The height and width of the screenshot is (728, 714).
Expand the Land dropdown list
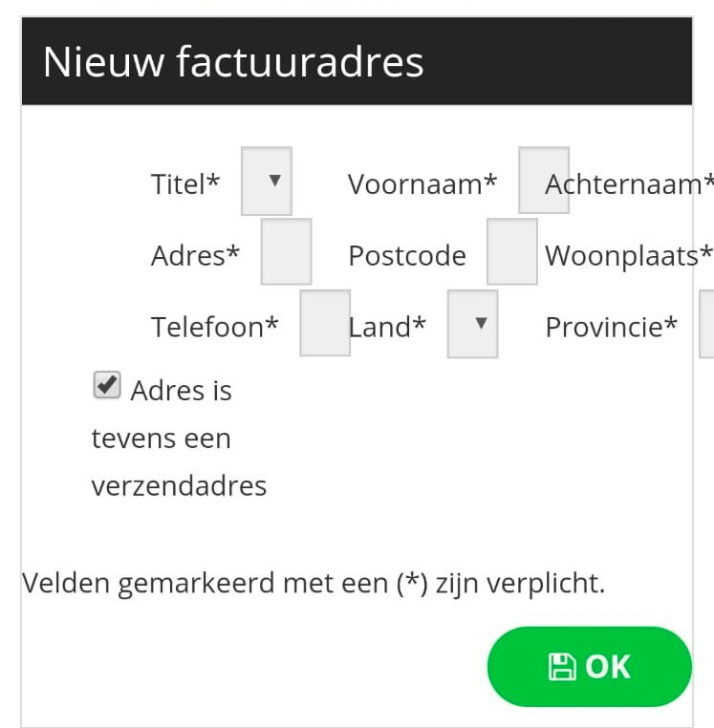tap(473, 324)
